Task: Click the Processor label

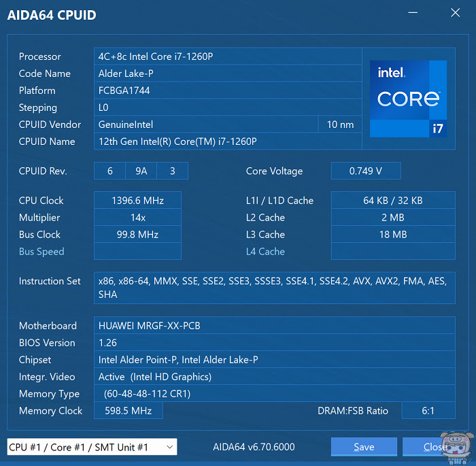Action: 39,56
